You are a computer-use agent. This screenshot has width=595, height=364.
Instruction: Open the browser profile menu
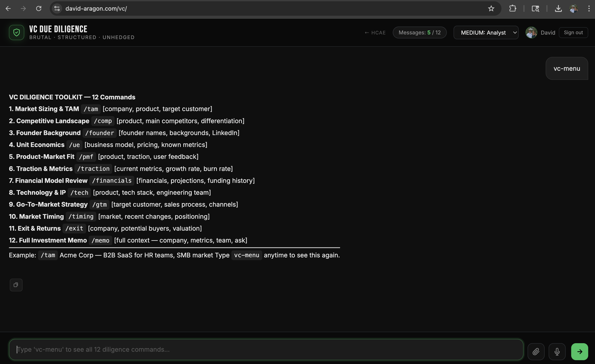coord(574,8)
